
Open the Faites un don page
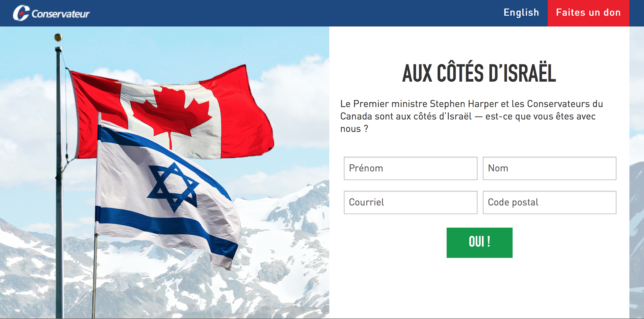point(588,13)
